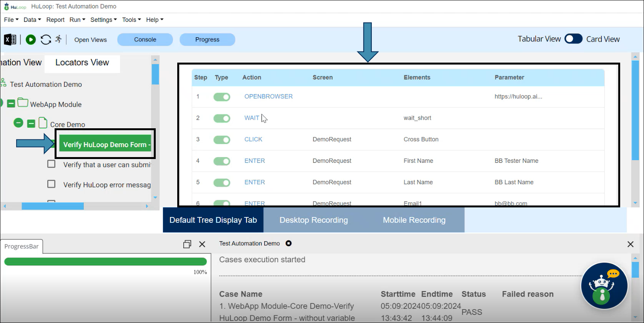Click the running man icon
Screen dimensions: 644x323
pos(58,39)
